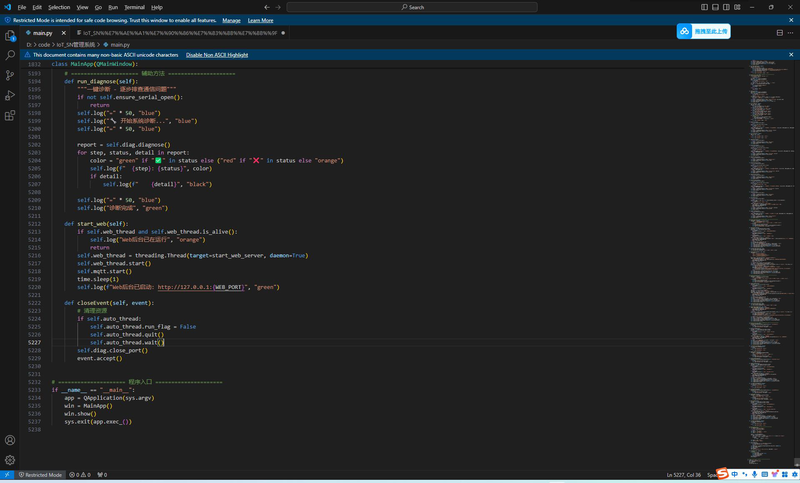Click the warning triangle in unicode banner
The width and height of the screenshot is (800, 483).
tap(28, 55)
